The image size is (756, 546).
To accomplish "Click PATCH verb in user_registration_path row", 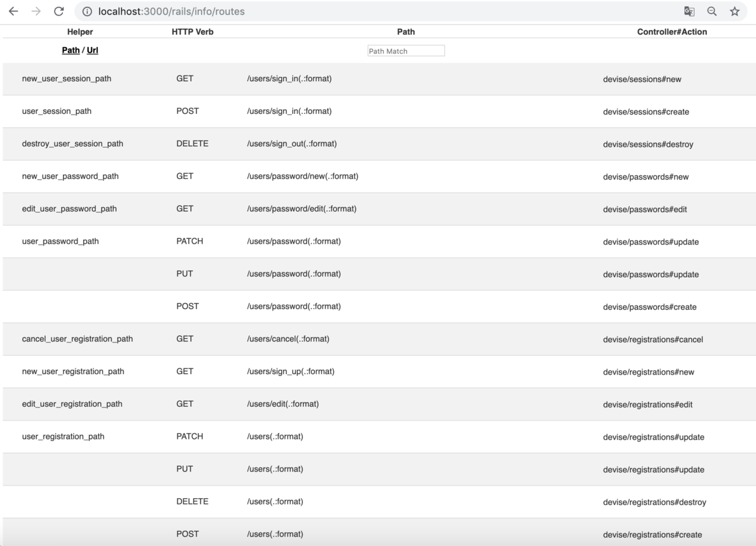I will pos(190,436).
